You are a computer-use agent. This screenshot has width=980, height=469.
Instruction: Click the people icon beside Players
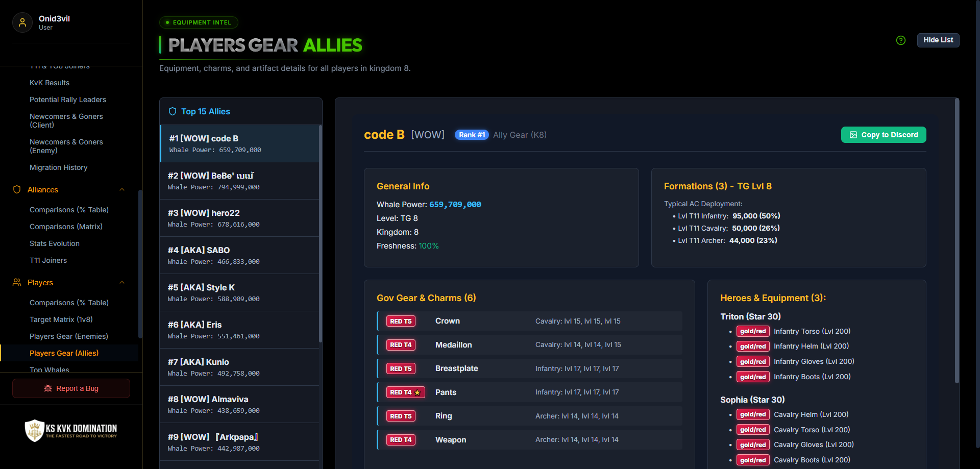click(x=17, y=282)
